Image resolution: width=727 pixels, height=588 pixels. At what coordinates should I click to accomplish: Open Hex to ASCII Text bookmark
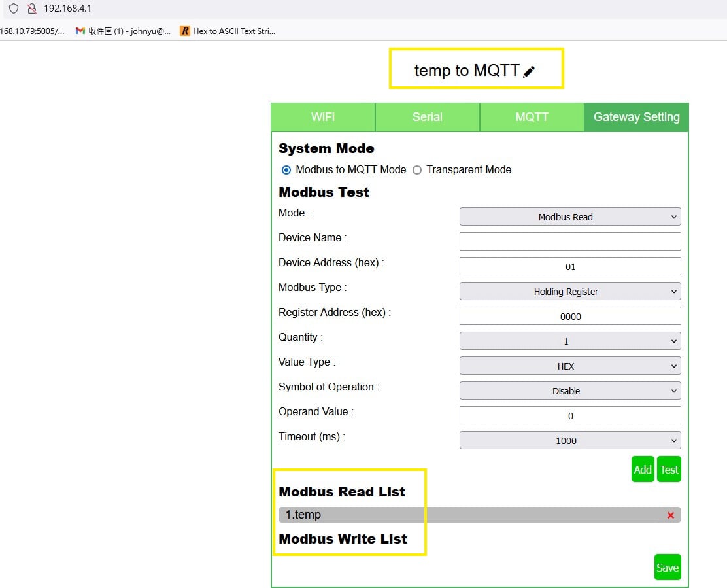(x=228, y=31)
